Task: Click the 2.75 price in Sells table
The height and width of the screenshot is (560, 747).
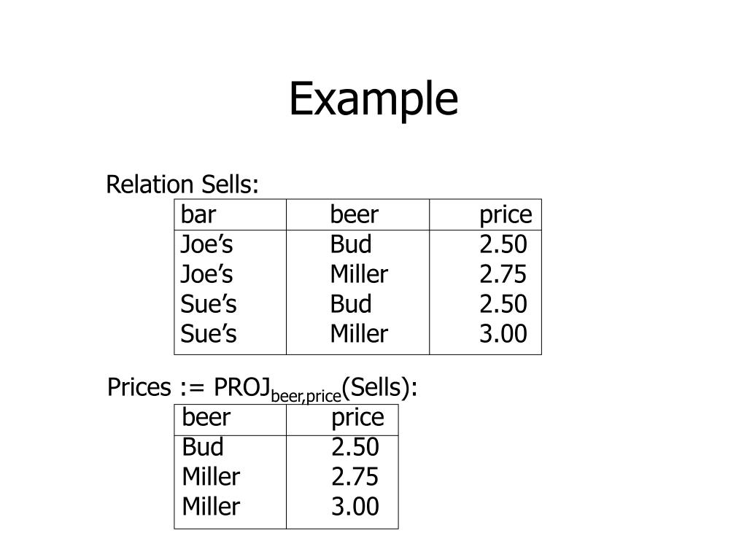Action: (503, 274)
